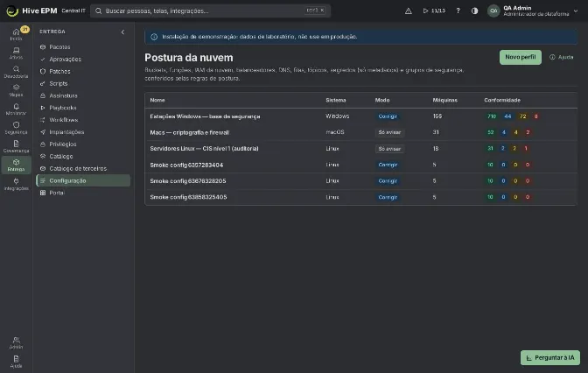This screenshot has height=373, width=588.
Task: Open Catálogo de terceiros menu item
Action: click(x=83, y=168)
